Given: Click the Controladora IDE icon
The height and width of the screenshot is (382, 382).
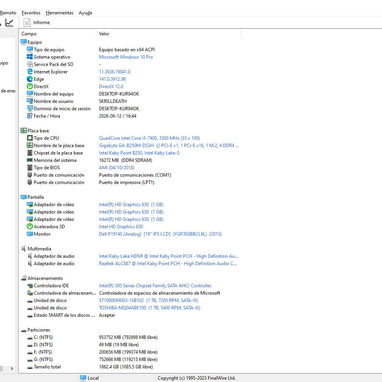Looking at the screenshot, I should click(x=30, y=285).
